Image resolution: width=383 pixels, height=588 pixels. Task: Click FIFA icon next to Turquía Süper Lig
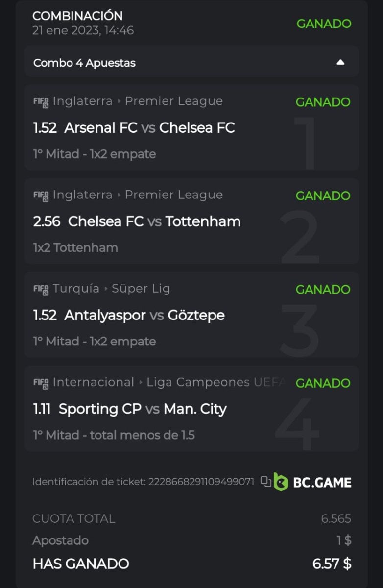pyautogui.click(x=41, y=289)
